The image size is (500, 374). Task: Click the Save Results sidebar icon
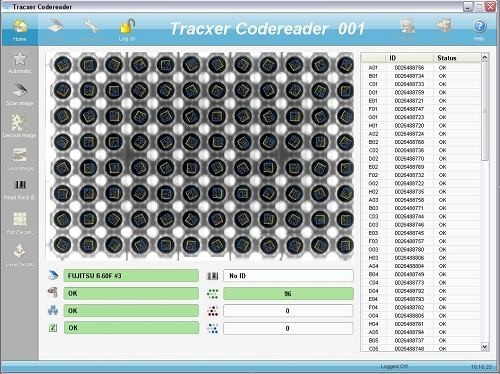click(x=20, y=251)
